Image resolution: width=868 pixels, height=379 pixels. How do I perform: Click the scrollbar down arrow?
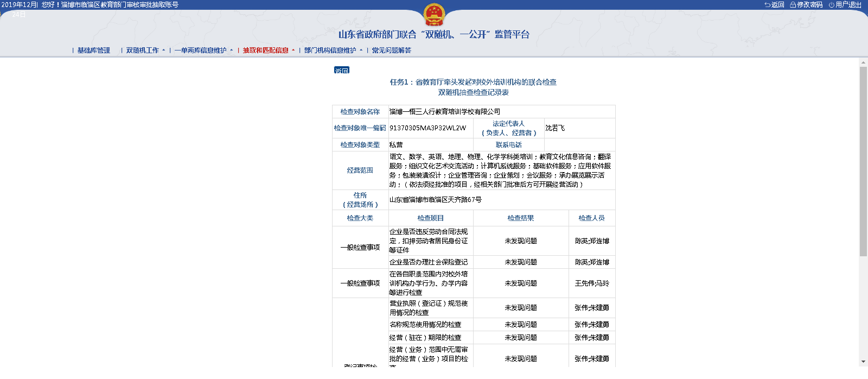tap(863, 362)
